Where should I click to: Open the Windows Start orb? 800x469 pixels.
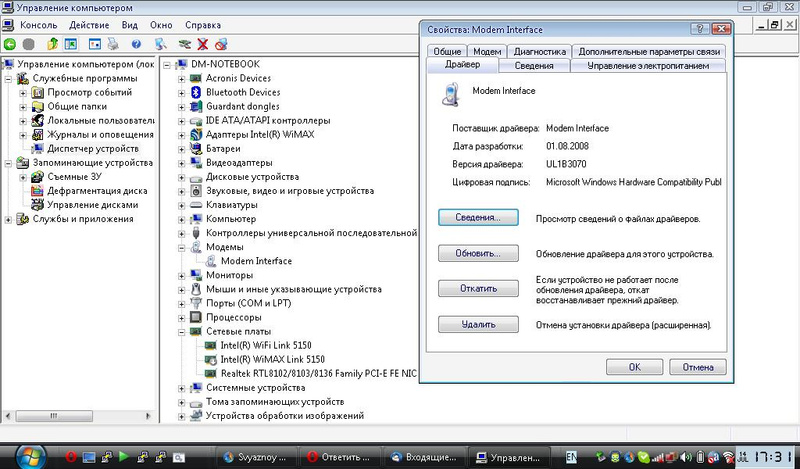31,456
